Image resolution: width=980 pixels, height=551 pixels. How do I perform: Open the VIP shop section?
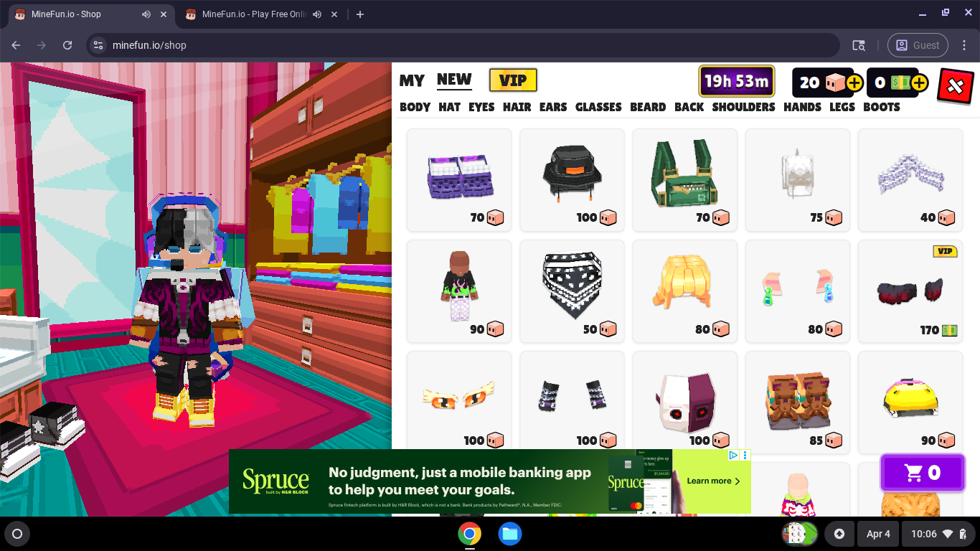[x=513, y=80]
